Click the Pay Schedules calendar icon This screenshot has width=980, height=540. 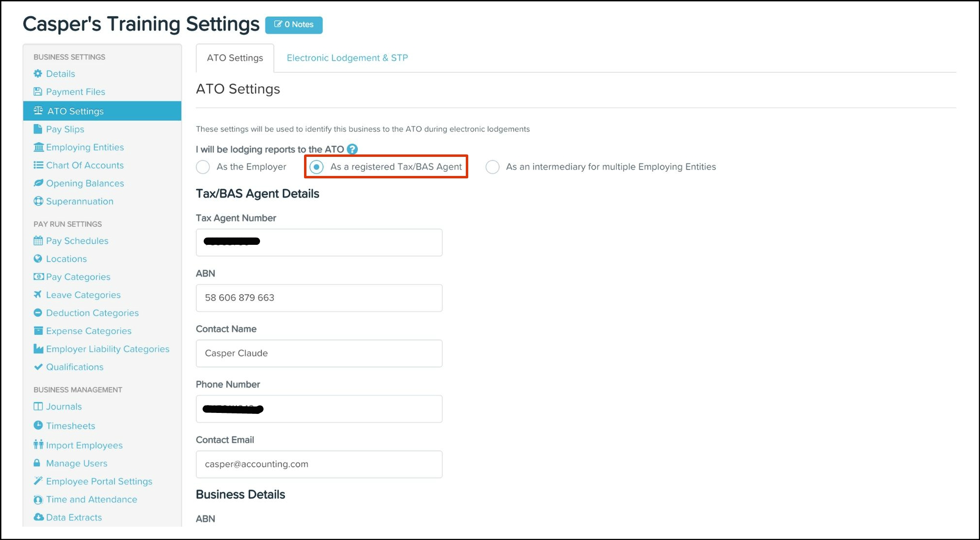38,241
